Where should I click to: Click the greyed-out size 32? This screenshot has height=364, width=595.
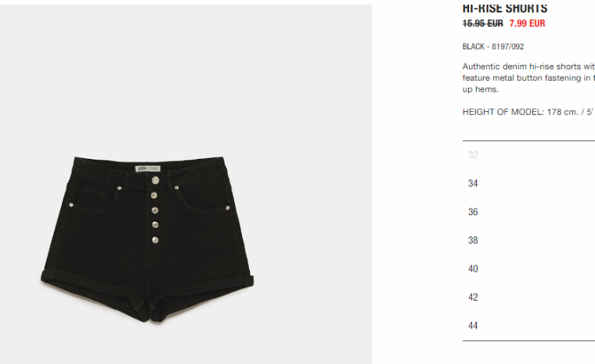pos(473,155)
